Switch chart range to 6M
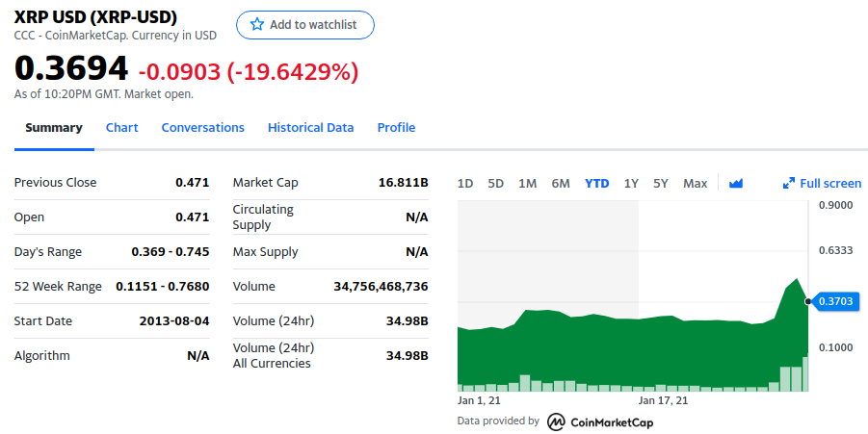Viewport: 868px width, 434px height. tap(561, 183)
